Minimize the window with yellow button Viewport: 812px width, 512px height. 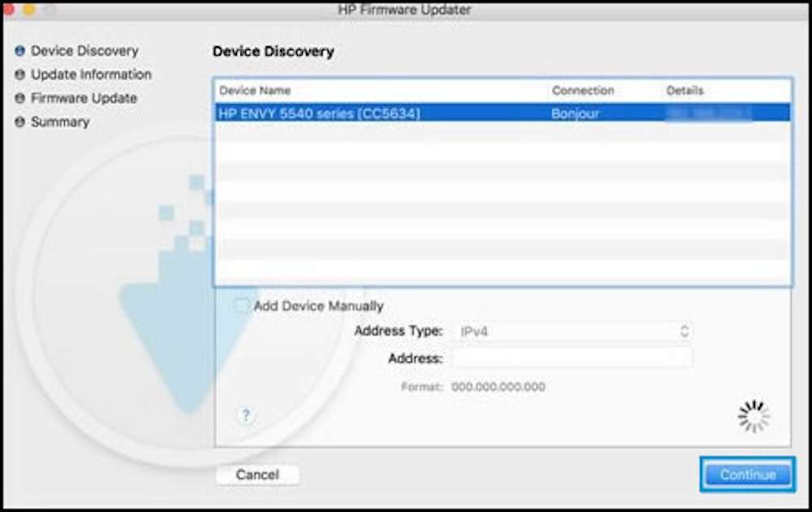[29, 9]
